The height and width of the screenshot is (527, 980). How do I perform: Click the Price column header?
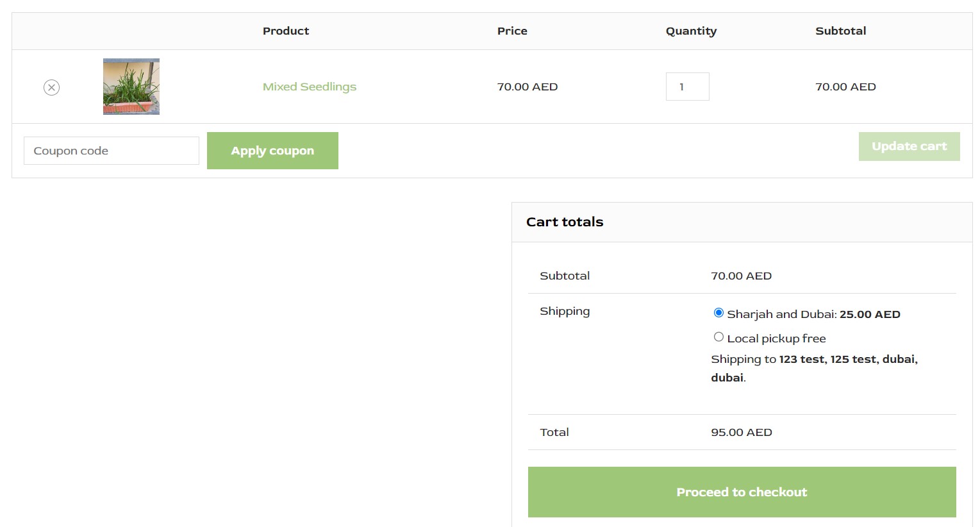pos(511,30)
